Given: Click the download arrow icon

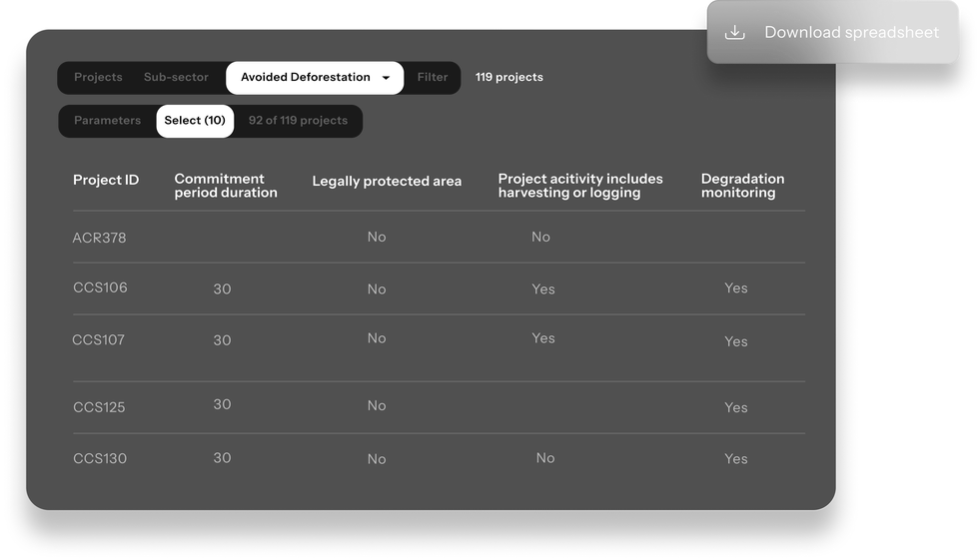Looking at the screenshot, I should (735, 32).
